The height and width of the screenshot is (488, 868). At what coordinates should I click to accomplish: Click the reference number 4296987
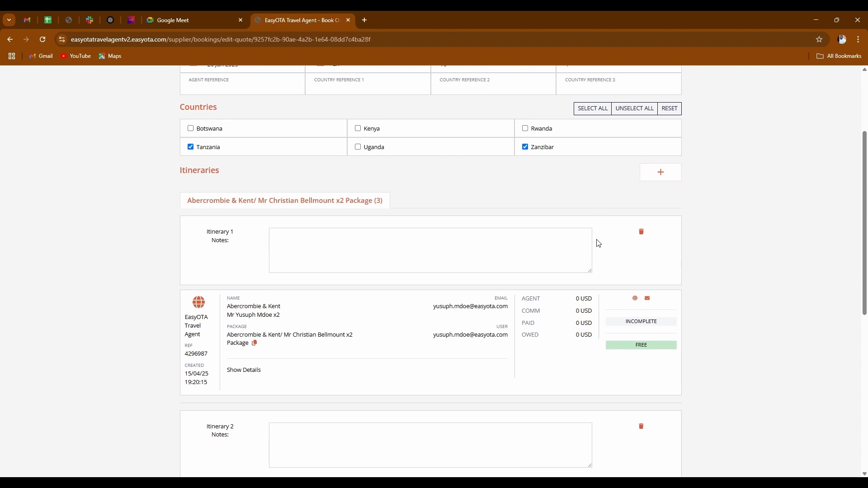tap(196, 354)
